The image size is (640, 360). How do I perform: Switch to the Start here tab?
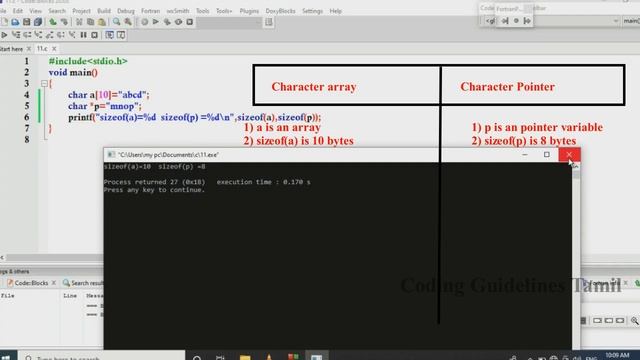11,49
